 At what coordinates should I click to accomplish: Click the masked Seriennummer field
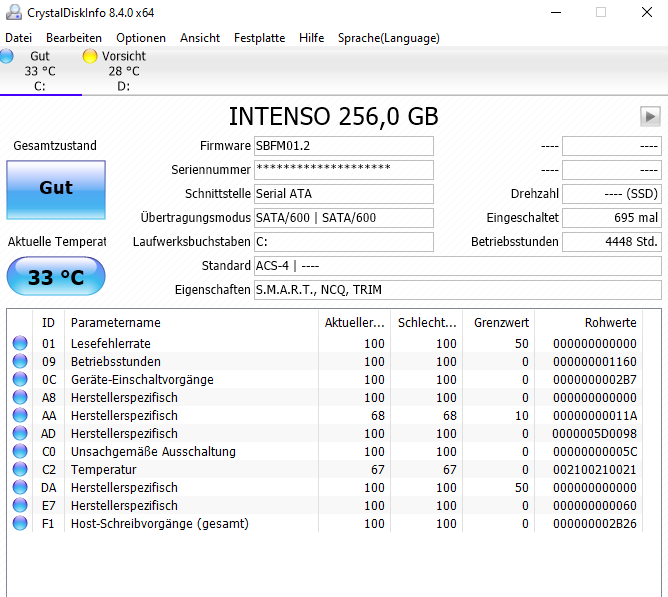(x=344, y=170)
